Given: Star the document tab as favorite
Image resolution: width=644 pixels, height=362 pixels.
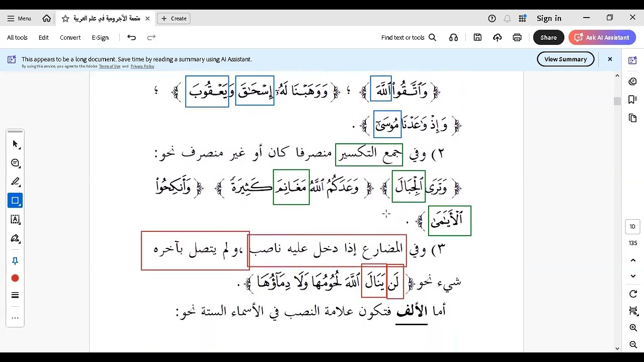Looking at the screenshot, I should [x=65, y=18].
